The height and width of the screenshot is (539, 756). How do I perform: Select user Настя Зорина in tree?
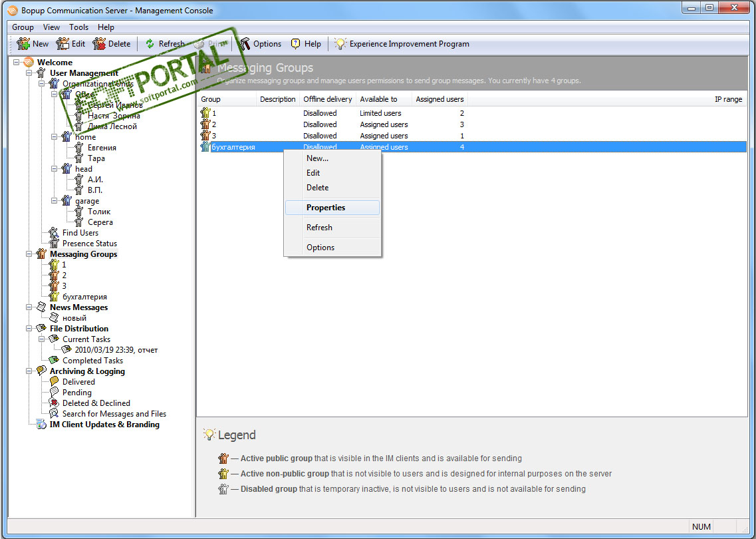(x=114, y=116)
